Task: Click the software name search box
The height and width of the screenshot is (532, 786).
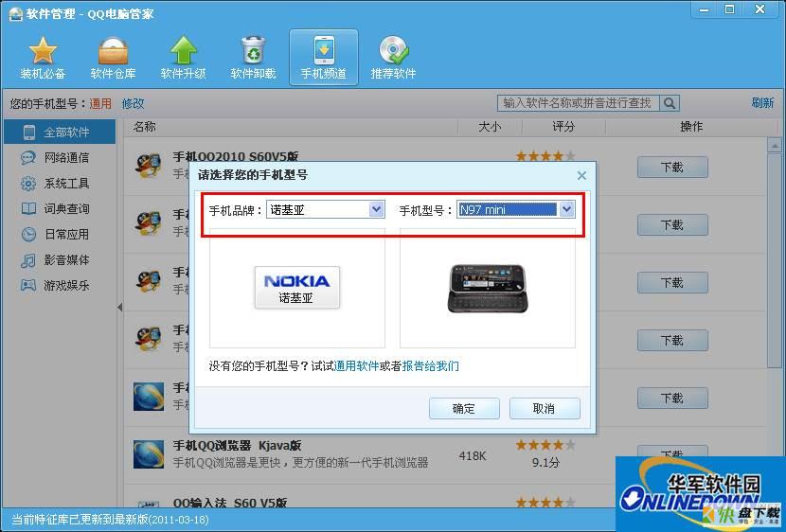Action: pyautogui.click(x=579, y=103)
